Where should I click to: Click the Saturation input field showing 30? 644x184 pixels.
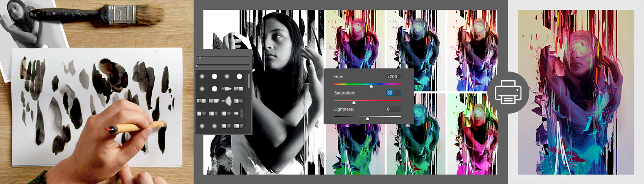point(393,93)
